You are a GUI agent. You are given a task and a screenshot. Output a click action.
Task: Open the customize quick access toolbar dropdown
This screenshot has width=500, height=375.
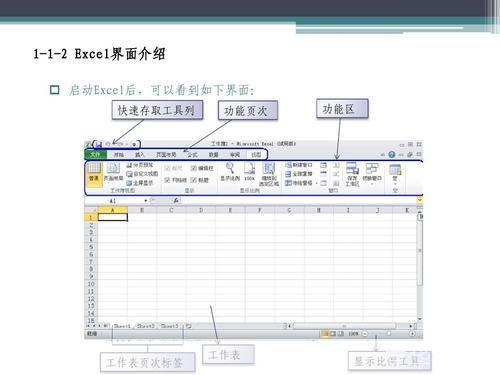[134, 145]
